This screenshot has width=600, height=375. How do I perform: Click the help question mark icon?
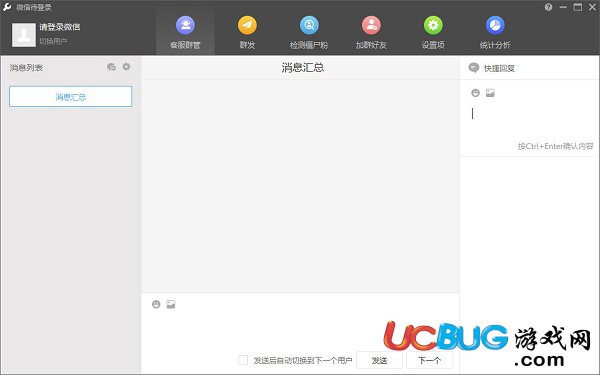548,7
